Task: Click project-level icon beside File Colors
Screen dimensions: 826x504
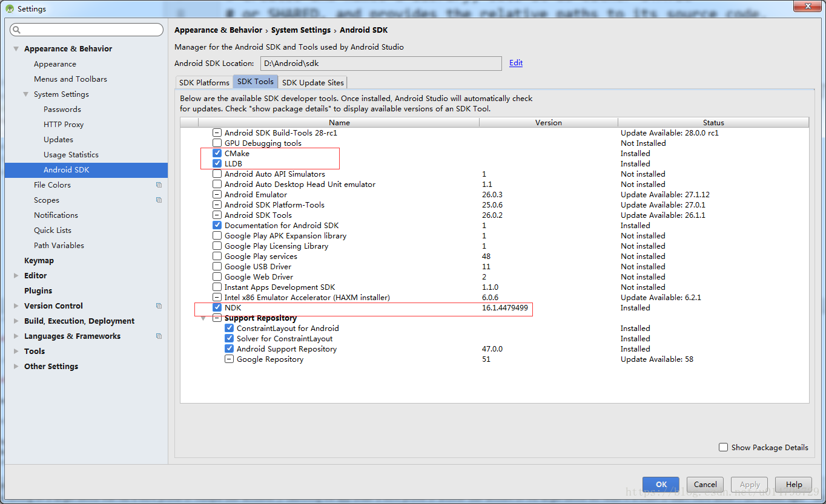Action: 159,185
